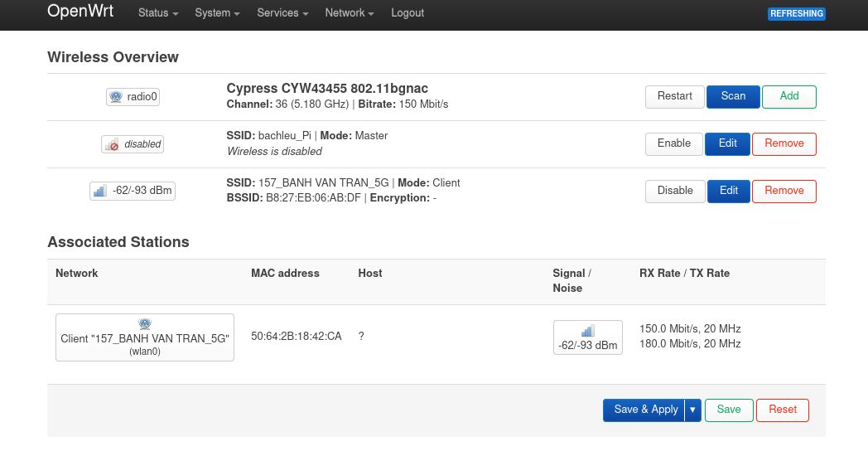Click the radio0 wireless device badge

133,97
